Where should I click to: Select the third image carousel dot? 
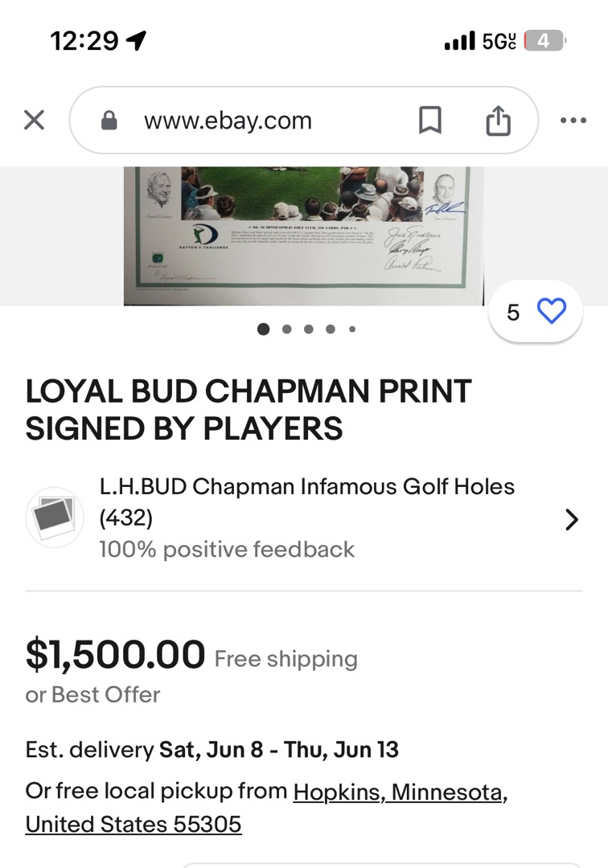pyautogui.click(x=309, y=330)
